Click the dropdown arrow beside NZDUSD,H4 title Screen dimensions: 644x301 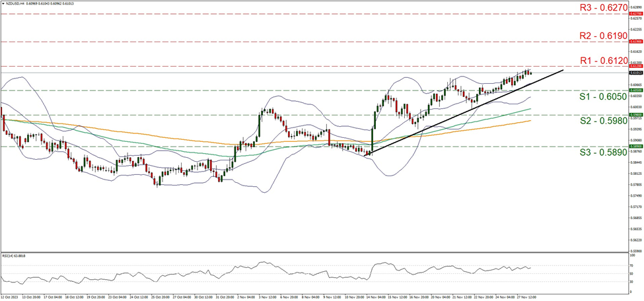(x=3, y=3)
